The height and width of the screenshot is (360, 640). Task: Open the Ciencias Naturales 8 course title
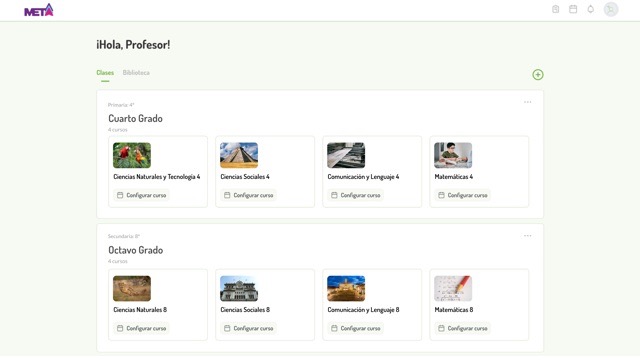pos(140,310)
